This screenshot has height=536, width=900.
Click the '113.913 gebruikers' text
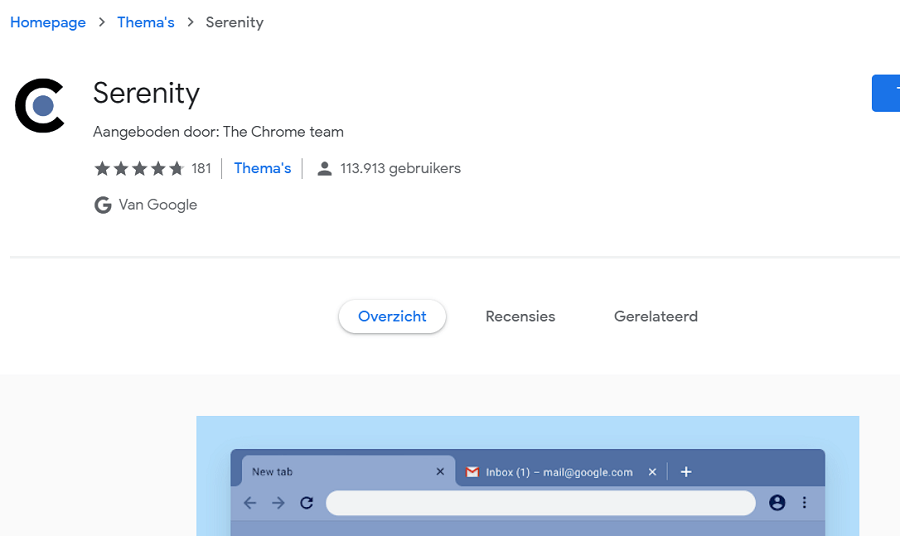pyautogui.click(x=400, y=169)
